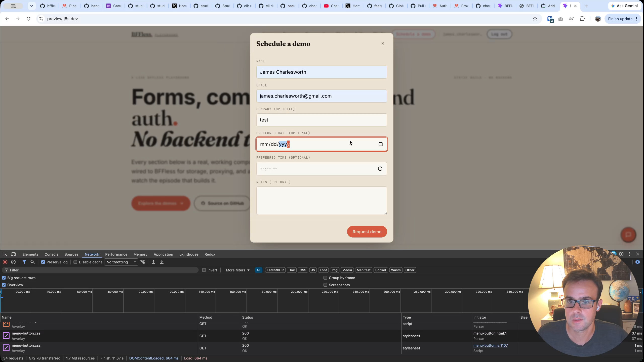This screenshot has width=644, height=362.
Task: Check Group by frame
Action: tap(325, 278)
